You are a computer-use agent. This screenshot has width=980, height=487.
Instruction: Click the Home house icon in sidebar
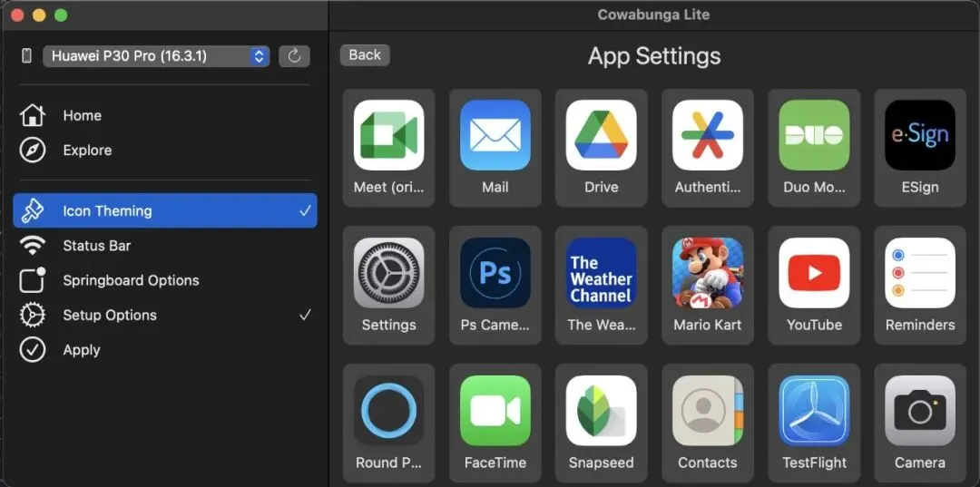[x=33, y=115]
